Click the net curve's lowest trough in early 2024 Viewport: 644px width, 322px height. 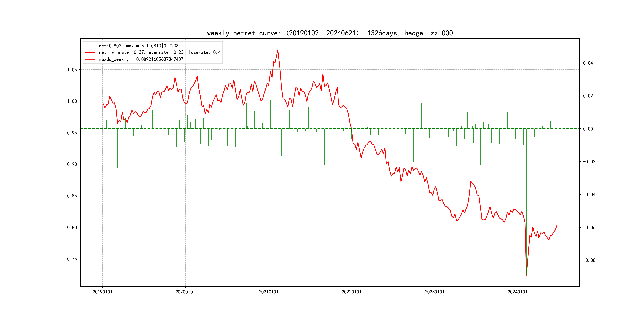click(526, 275)
